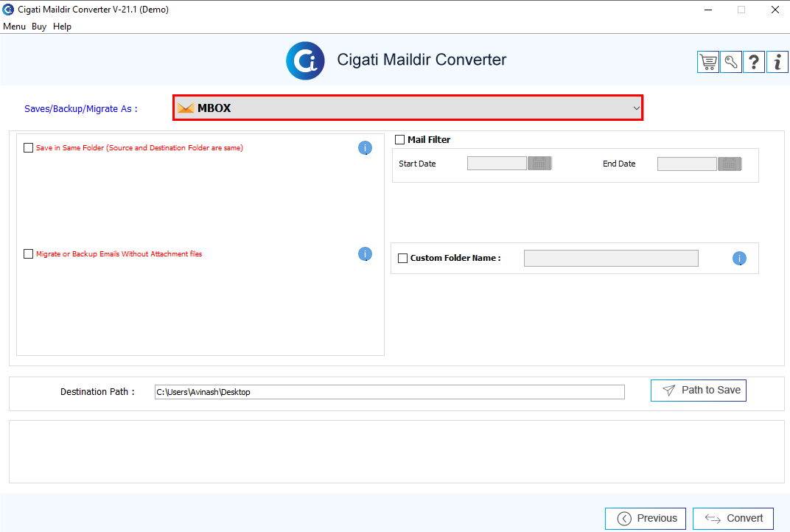This screenshot has width=790, height=532.
Task: Start conversion with Convert button
Action: coord(733,519)
